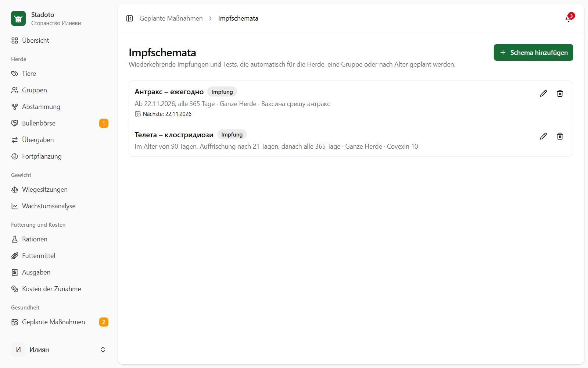Go back to Geplante Maßnahmen in the breadcrumb

pos(171,18)
